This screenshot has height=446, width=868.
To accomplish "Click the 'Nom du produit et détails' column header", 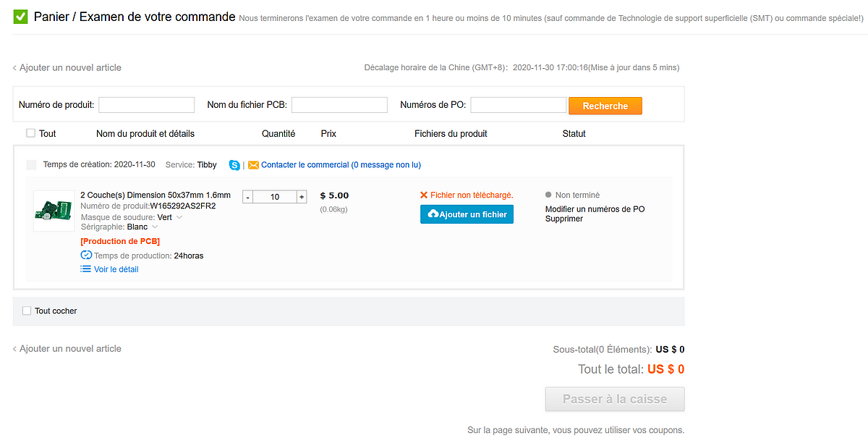I will [x=145, y=134].
